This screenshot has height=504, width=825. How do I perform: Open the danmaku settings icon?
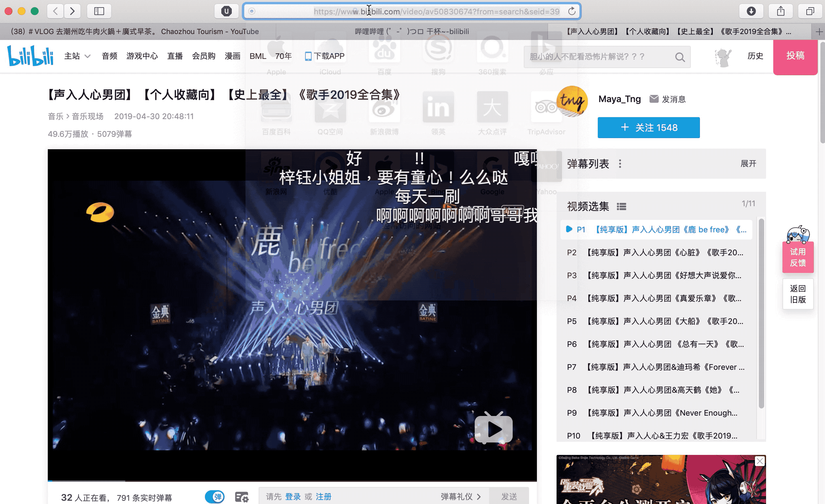pyautogui.click(x=241, y=497)
